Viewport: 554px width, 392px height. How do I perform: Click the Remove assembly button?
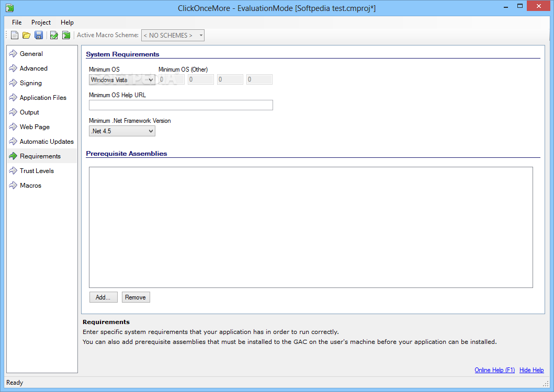point(135,297)
